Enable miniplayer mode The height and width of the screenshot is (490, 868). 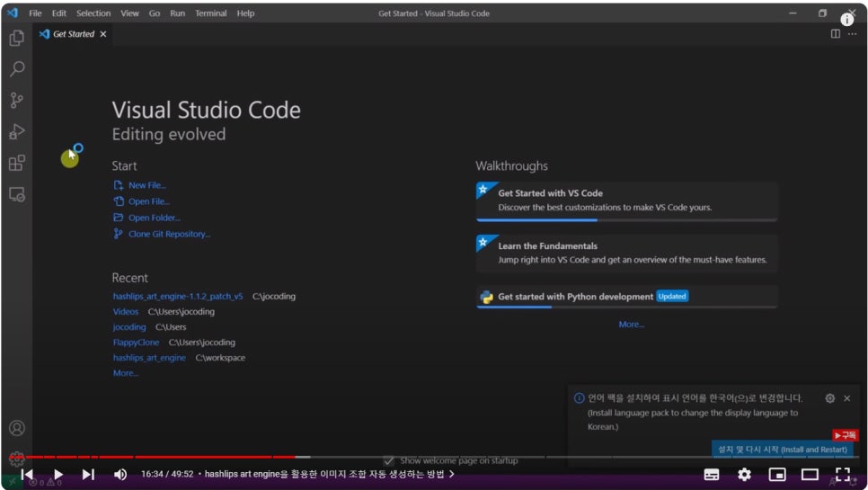click(777, 475)
